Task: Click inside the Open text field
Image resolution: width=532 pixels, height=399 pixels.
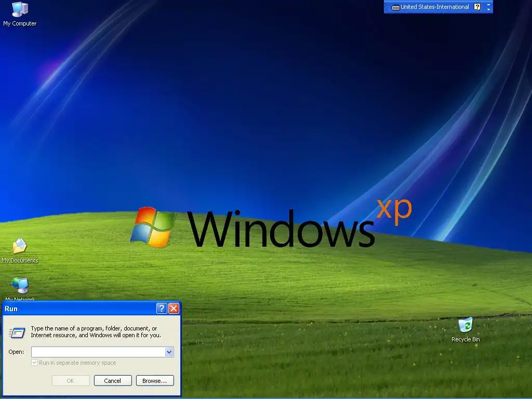Action: (98, 352)
